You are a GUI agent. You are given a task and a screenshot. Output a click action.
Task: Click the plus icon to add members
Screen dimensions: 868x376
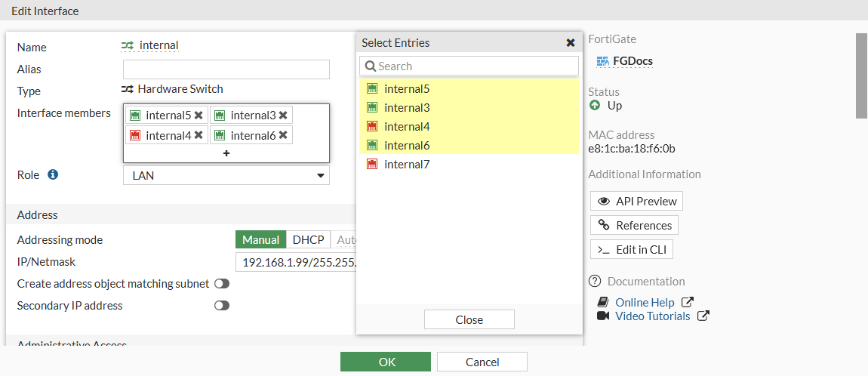coord(226,153)
